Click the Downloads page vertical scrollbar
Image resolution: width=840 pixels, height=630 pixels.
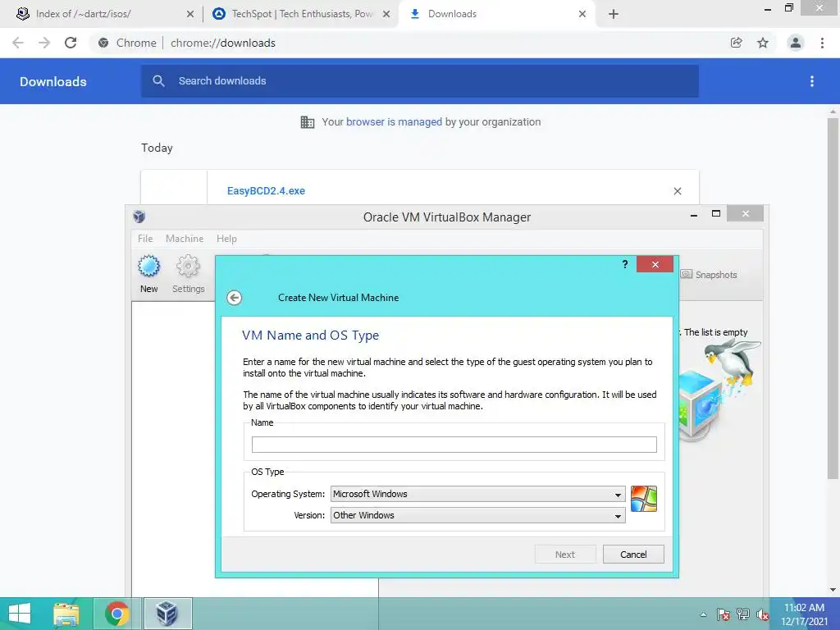pyautogui.click(x=833, y=300)
